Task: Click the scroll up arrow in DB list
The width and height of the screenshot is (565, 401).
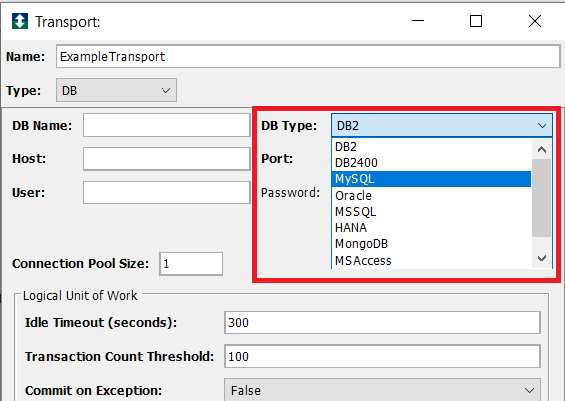Action: coord(542,149)
